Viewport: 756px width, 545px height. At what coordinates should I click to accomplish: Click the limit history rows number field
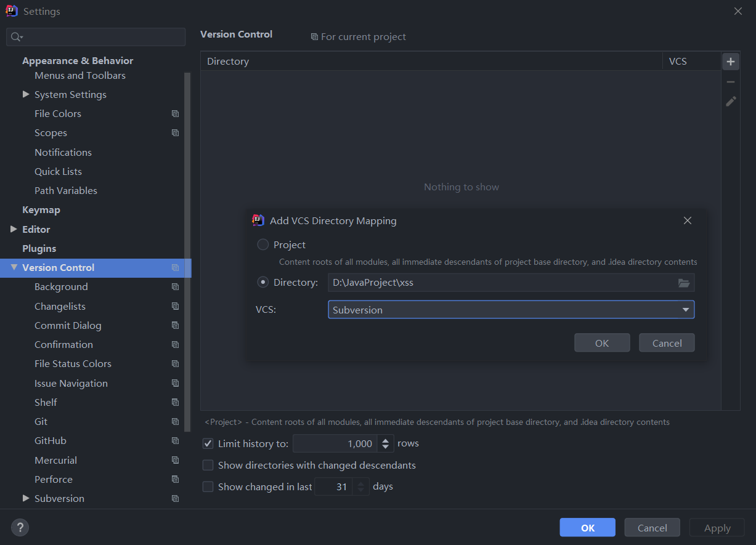335,443
